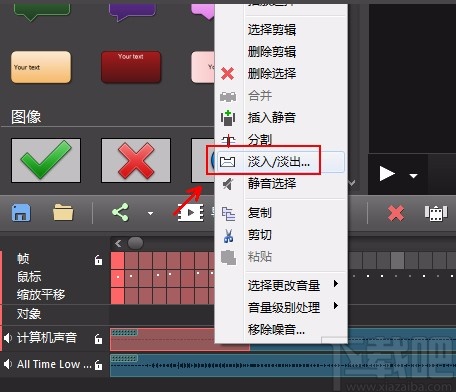
Task: Expand 选择更改音量 submenu arrow
Action: pos(336,284)
